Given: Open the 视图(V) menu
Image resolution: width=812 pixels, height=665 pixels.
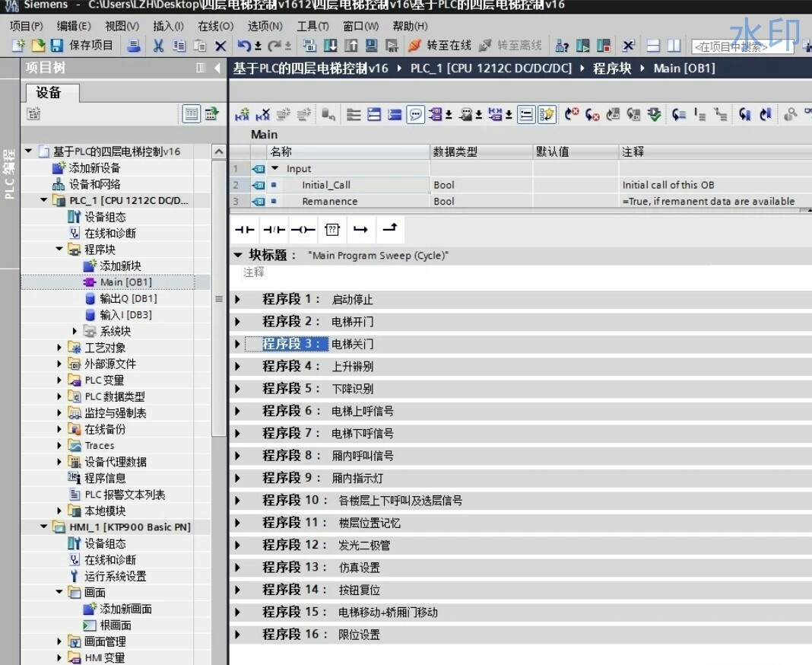Looking at the screenshot, I should click(122, 26).
